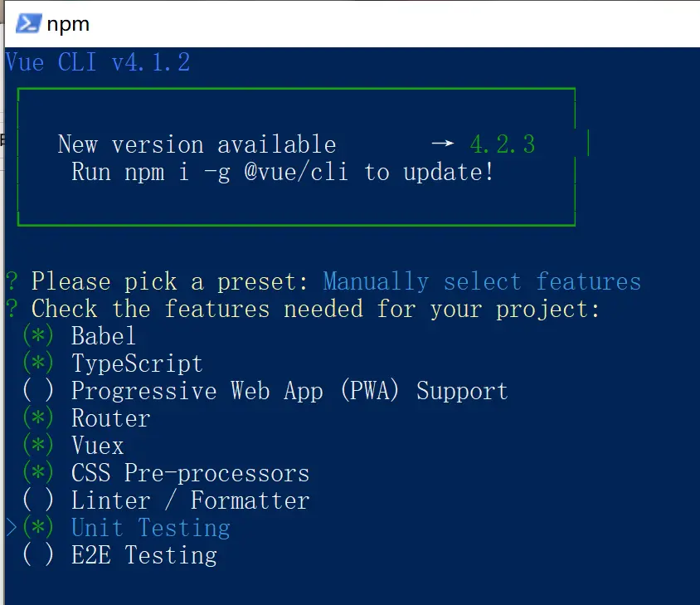700x605 pixels.
Task: Toggle the Unit Testing checkbox
Action: tap(38, 528)
